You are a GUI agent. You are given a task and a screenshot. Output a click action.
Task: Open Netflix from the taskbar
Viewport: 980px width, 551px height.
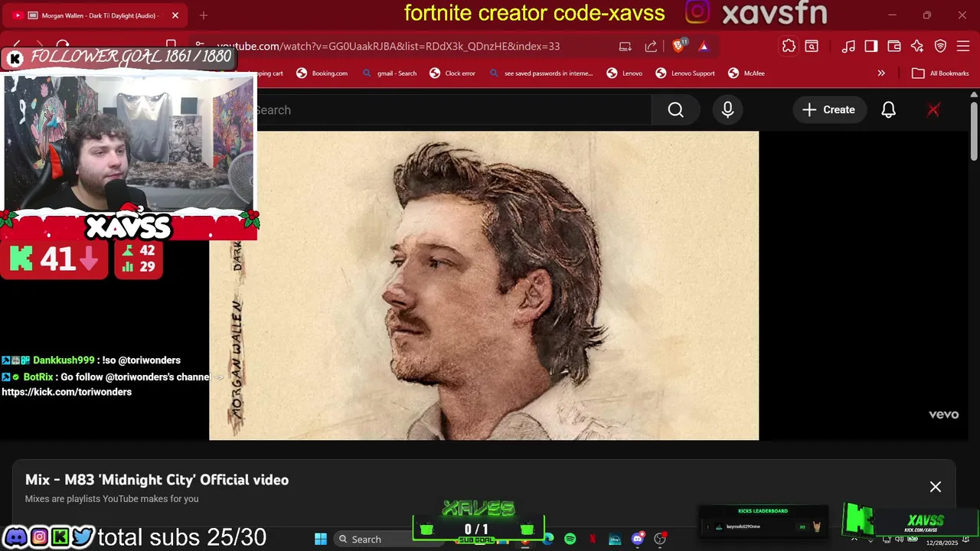pyautogui.click(x=593, y=540)
